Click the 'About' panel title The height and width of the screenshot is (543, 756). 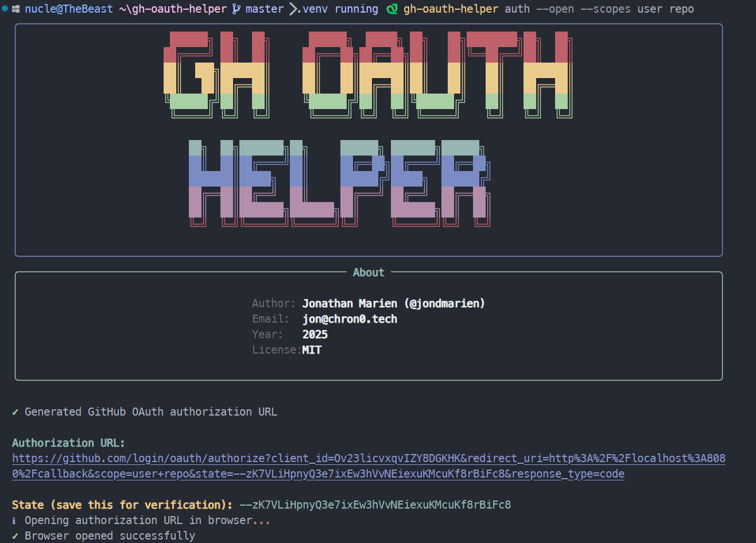[369, 273]
